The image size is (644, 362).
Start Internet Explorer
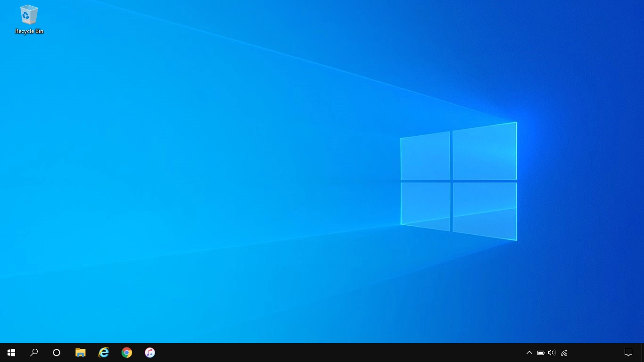pyautogui.click(x=103, y=352)
